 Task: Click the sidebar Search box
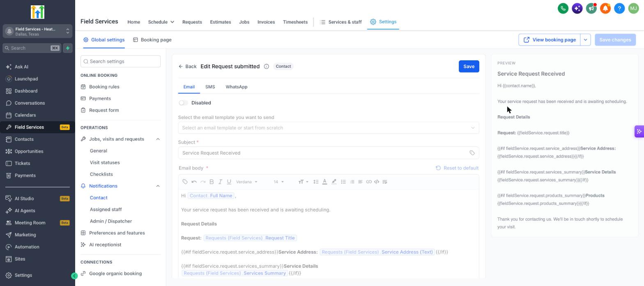tap(32, 48)
